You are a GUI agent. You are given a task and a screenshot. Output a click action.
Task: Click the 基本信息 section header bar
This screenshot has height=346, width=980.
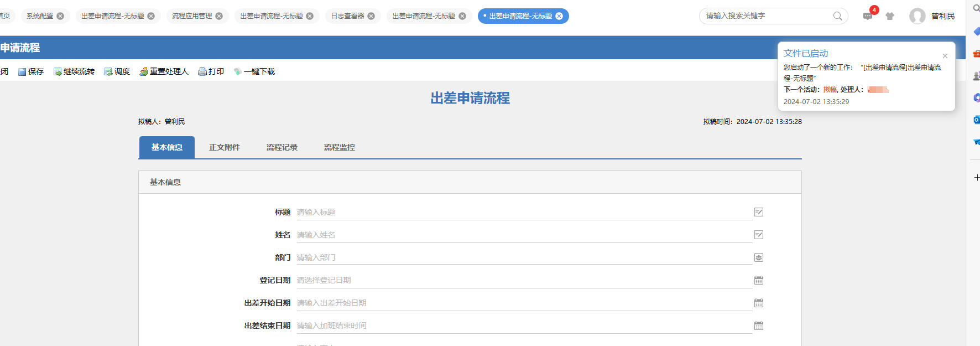click(470, 182)
